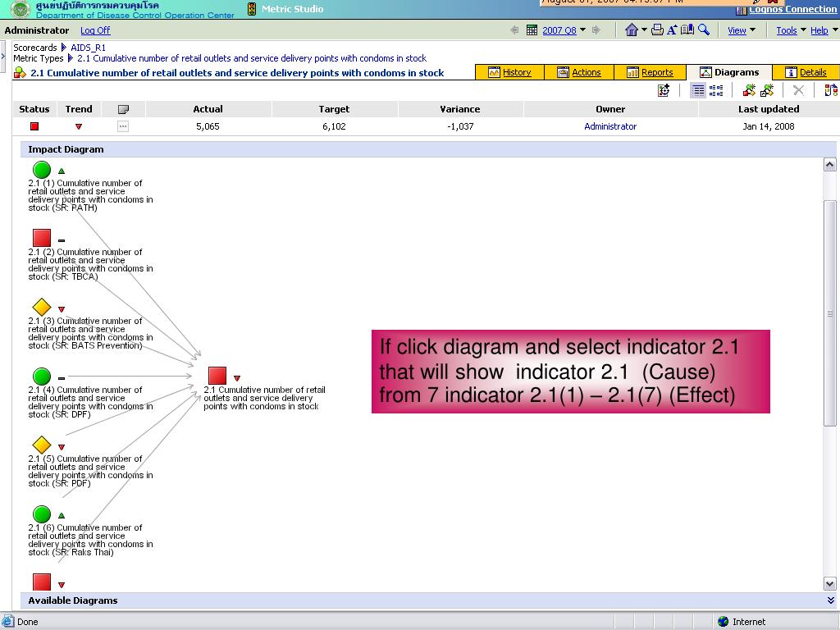Viewport: 840px width, 630px height.
Task: Click the Target value 6,102
Action: tap(334, 126)
